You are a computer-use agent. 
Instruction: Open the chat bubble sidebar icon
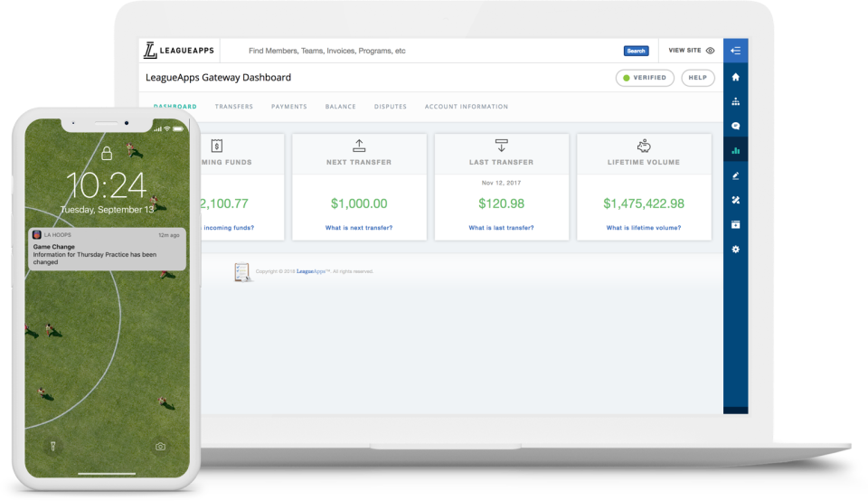(735, 126)
